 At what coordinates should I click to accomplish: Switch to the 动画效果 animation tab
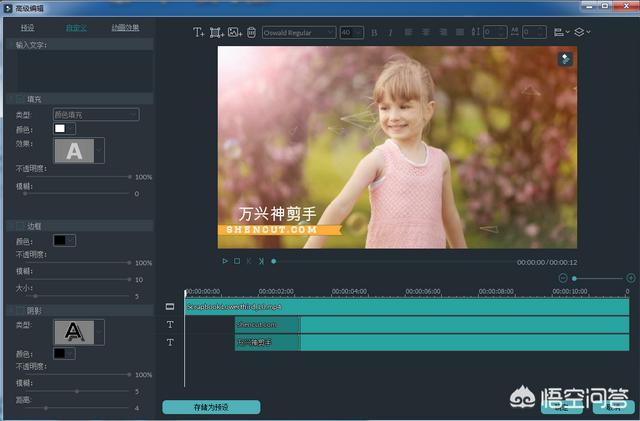click(x=125, y=27)
